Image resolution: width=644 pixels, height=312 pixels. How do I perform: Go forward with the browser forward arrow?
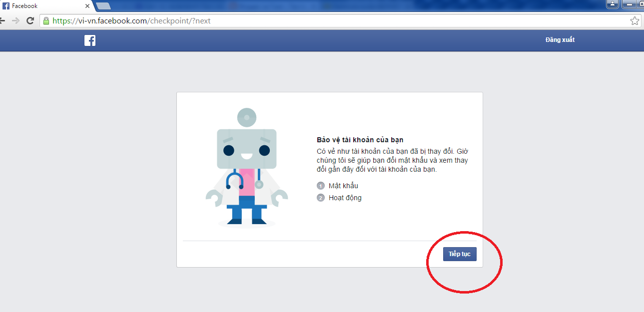click(16, 21)
